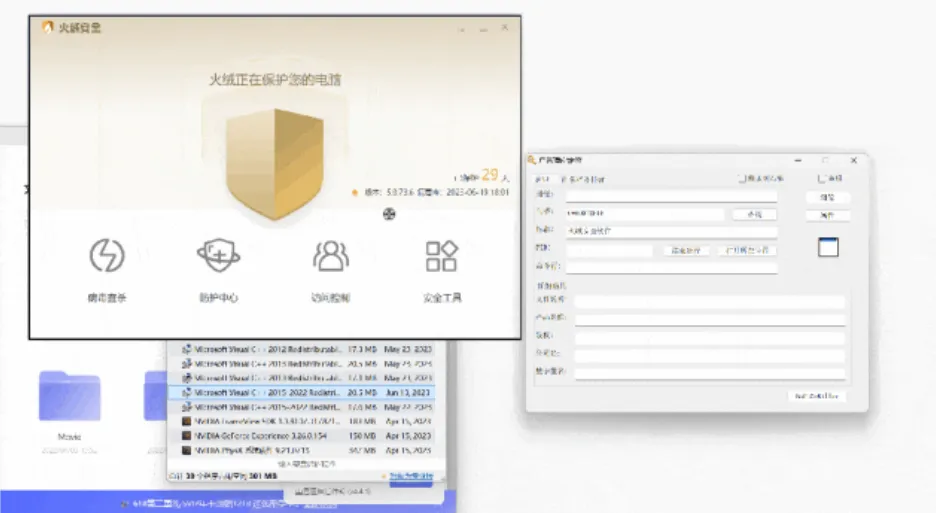The image size is (936, 513).
Task: Click the NVIDIA FrameView SDK row icon
Action: pyautogui.click(x=186, y=422)
